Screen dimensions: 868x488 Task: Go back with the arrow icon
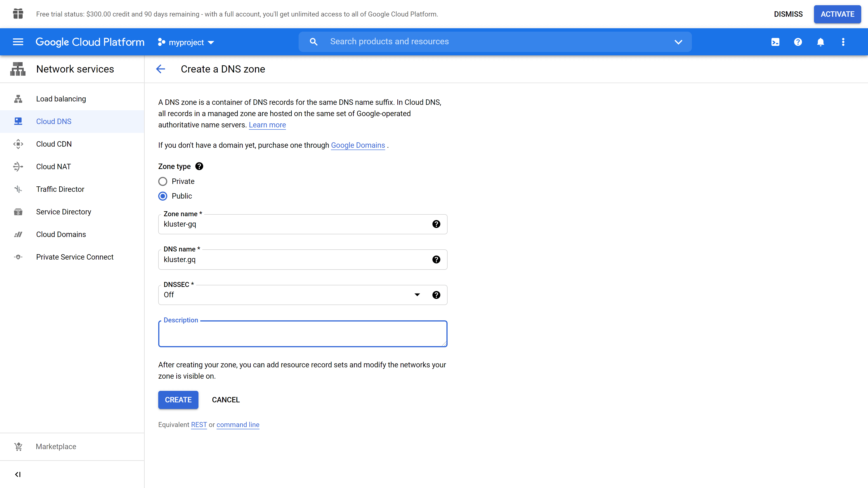click(x=161, y=69)
